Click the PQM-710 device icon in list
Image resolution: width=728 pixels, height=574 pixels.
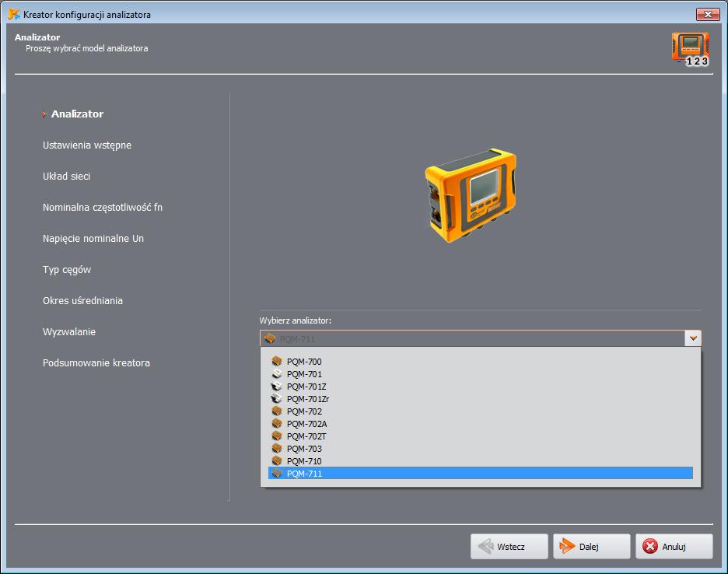(x=277, y=460)
